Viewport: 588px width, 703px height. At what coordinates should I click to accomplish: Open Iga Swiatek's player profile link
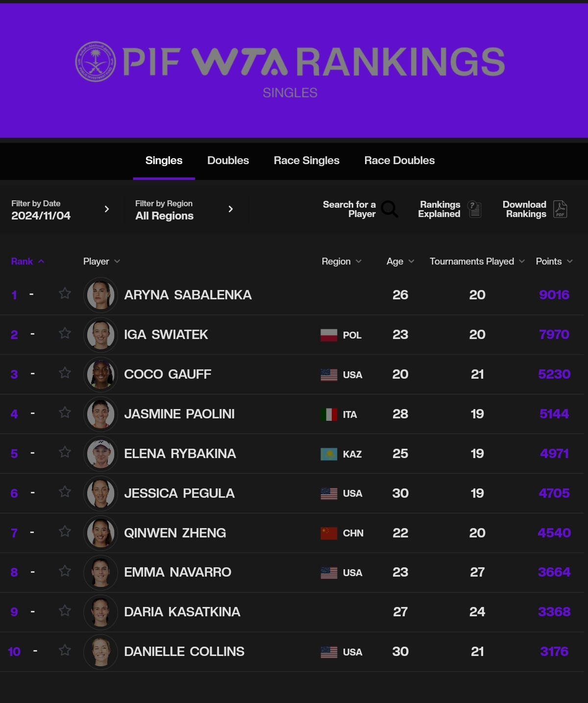[x=166, y=335]
